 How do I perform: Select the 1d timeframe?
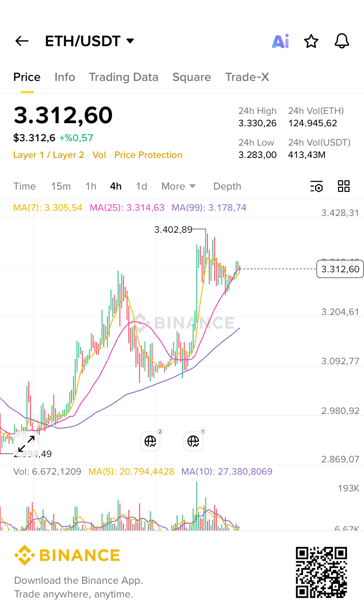click(x=142, y=187)
